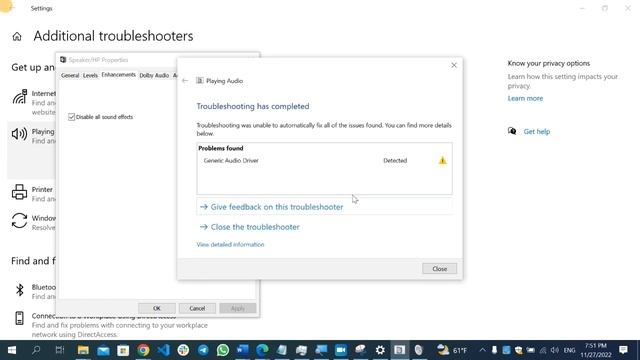
Task: Click the Detected status text
Action: coord(395,160)
